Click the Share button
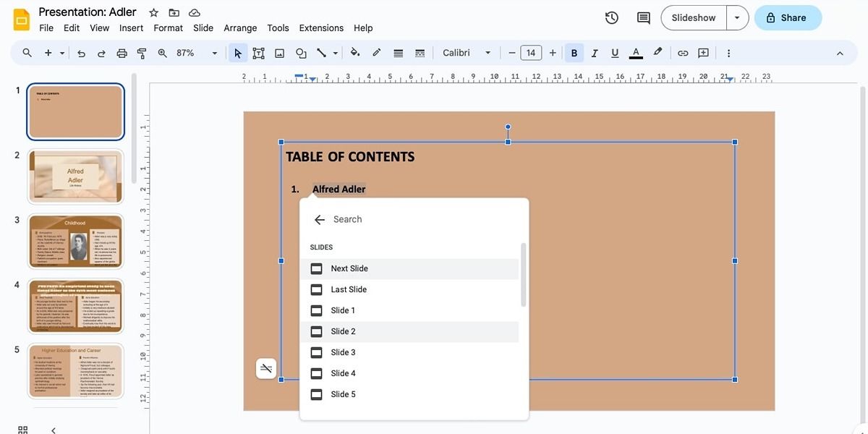 coord(788,17)
